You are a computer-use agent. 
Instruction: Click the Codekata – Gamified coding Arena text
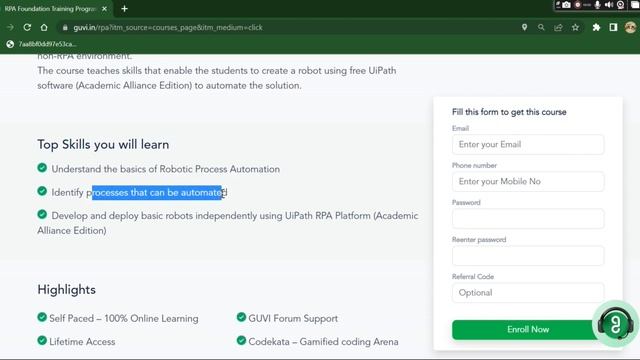(x=323, y=342)
